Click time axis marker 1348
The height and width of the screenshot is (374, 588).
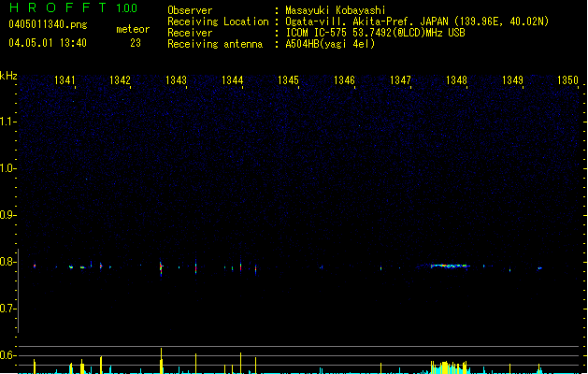coord(456,80)
